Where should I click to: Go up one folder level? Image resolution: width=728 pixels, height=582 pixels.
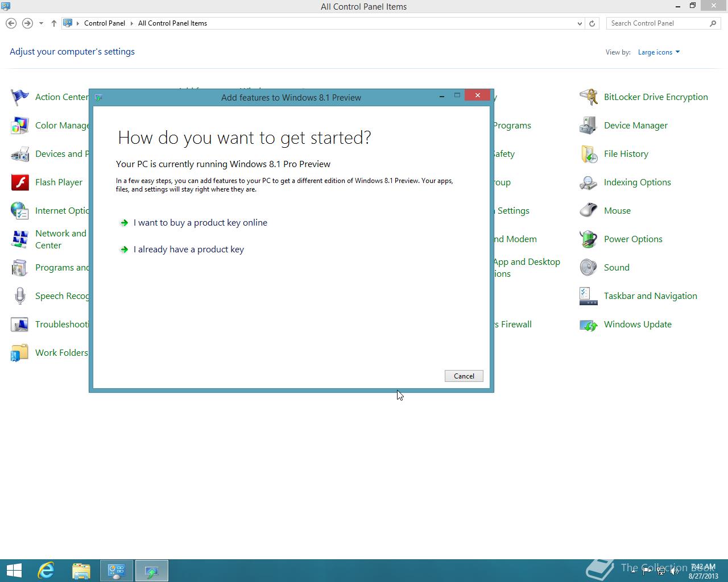53,23
